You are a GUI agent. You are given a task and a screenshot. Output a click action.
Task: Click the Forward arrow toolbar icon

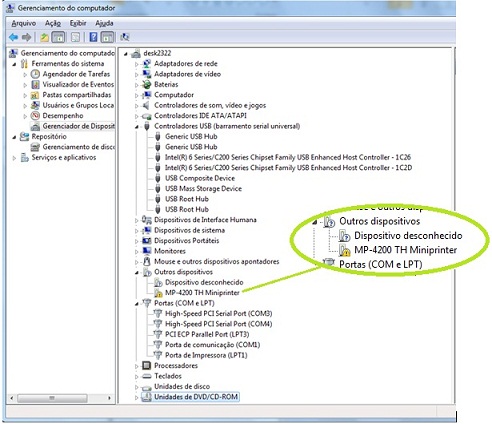coord(26,37)
